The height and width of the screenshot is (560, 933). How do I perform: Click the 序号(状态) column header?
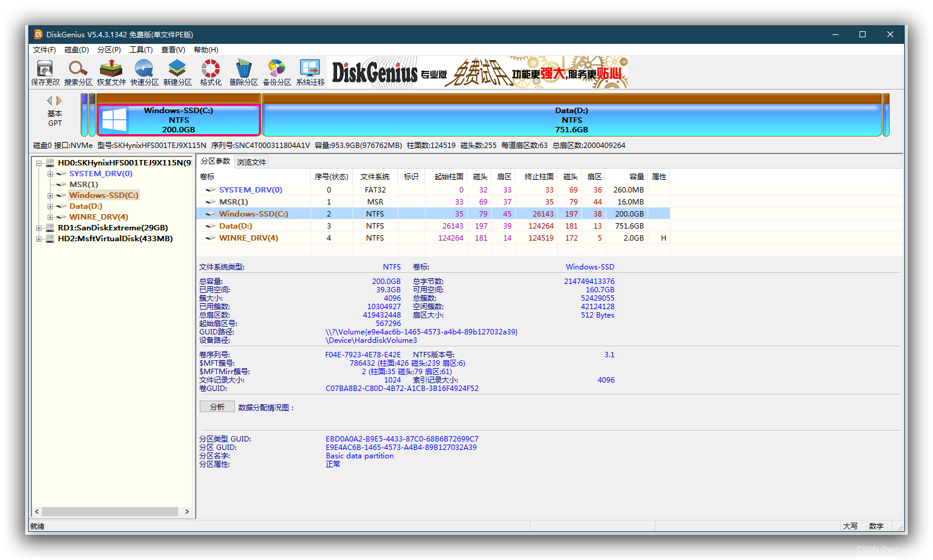pyautogui.click(x=332, y=176)
